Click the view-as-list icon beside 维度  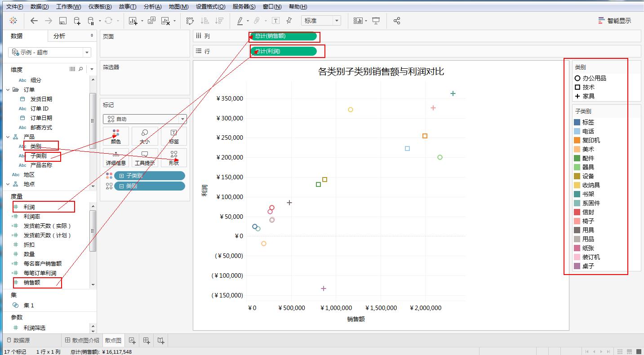(x=72, y=69)
